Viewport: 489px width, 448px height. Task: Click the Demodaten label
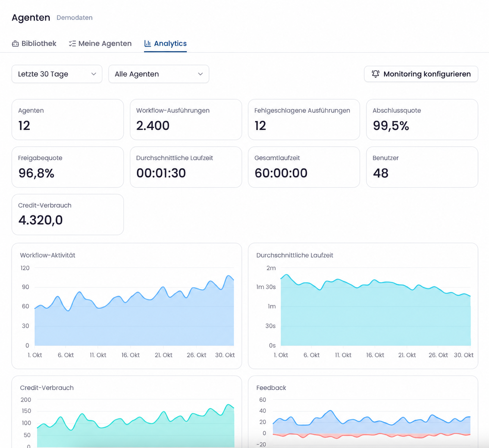[x=75, y=18]
